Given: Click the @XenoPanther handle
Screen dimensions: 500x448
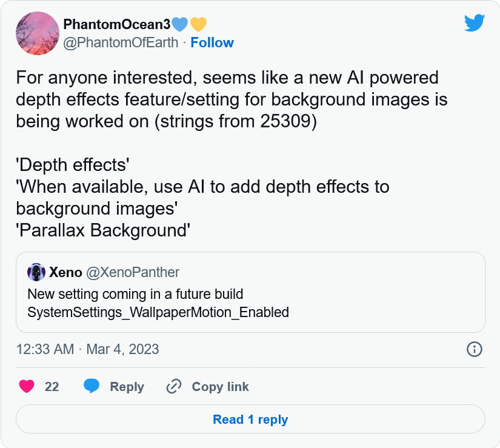Looking at the screenshot, I should click(133, 272).
